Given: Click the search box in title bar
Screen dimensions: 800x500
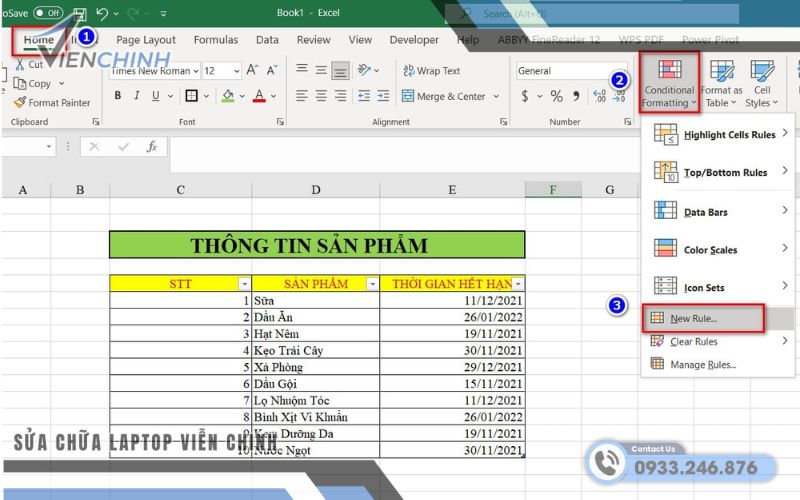Looking at the screenshot, I should tap(592, 14).
